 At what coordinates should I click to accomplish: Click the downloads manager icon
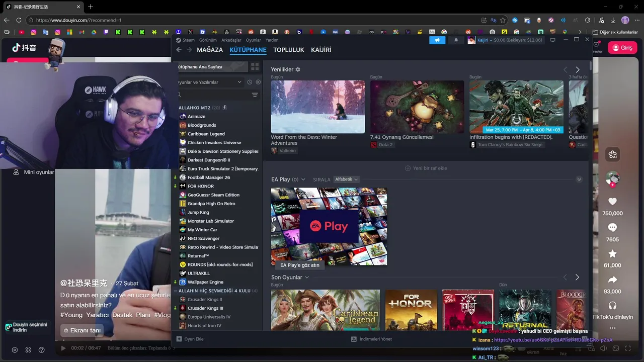(354, 339)
